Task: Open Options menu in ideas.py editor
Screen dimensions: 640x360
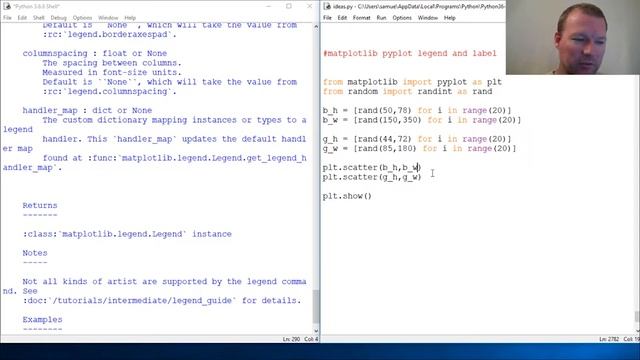Action: tap(402, 18)
